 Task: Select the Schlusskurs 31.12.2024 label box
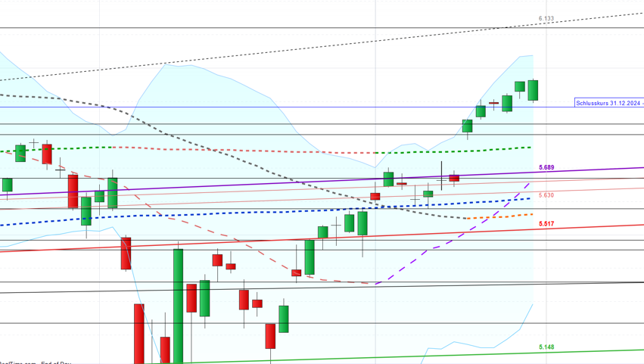coord(609,103)
